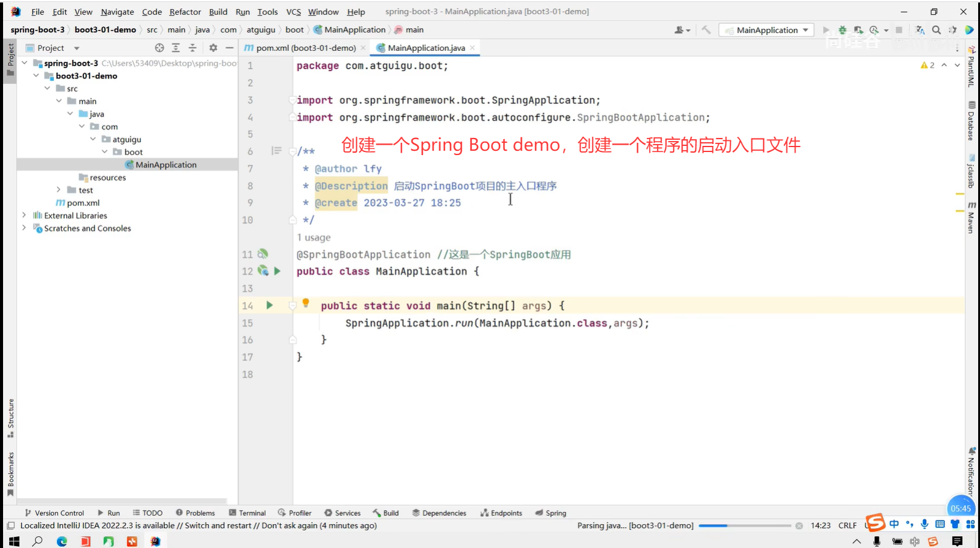This screenshot has width=980, height=548.
Task: Open the Project view selector dropdown
Action: 77,48
